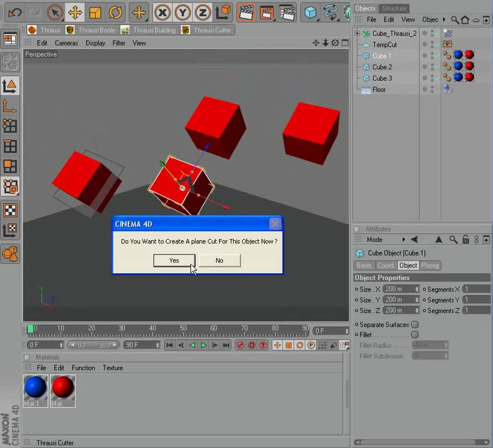Enable the Separate Surfaces checkbox
Screen dimensions: 493x448
tap(415, 324)
